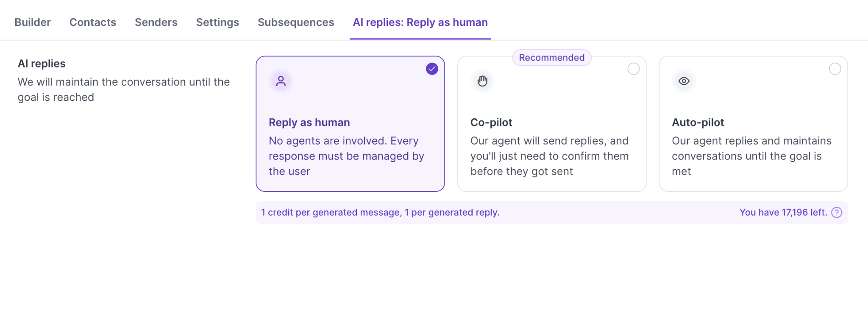Viewport: 868px width, 325px height.
Task: Click the Co-pilot card title
Action: (491, 123)
